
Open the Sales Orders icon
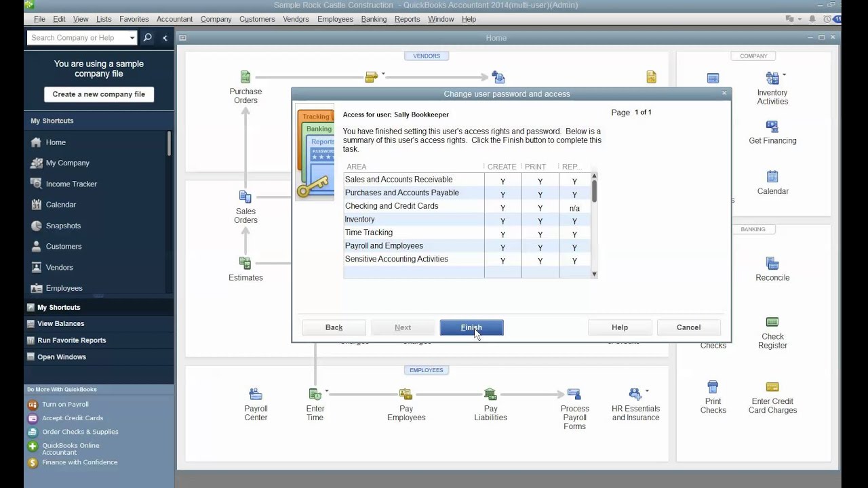coord(245,197)
